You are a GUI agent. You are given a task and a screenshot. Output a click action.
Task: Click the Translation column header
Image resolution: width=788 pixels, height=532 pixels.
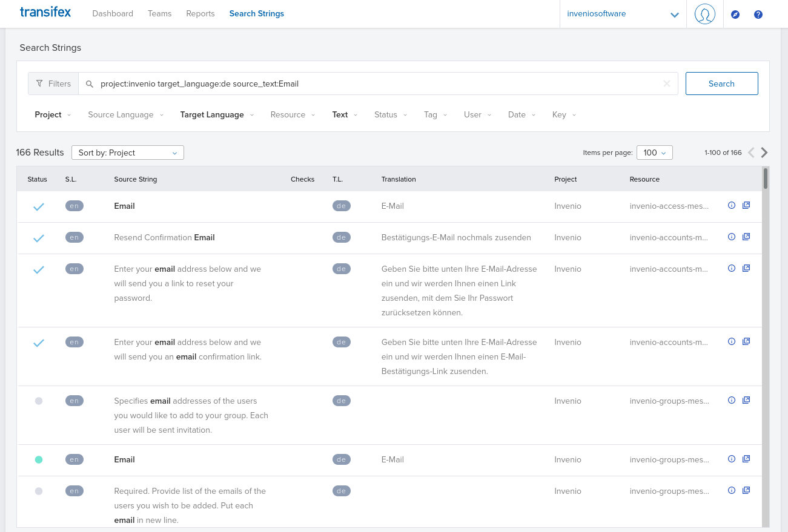click(x=399, y=179)
